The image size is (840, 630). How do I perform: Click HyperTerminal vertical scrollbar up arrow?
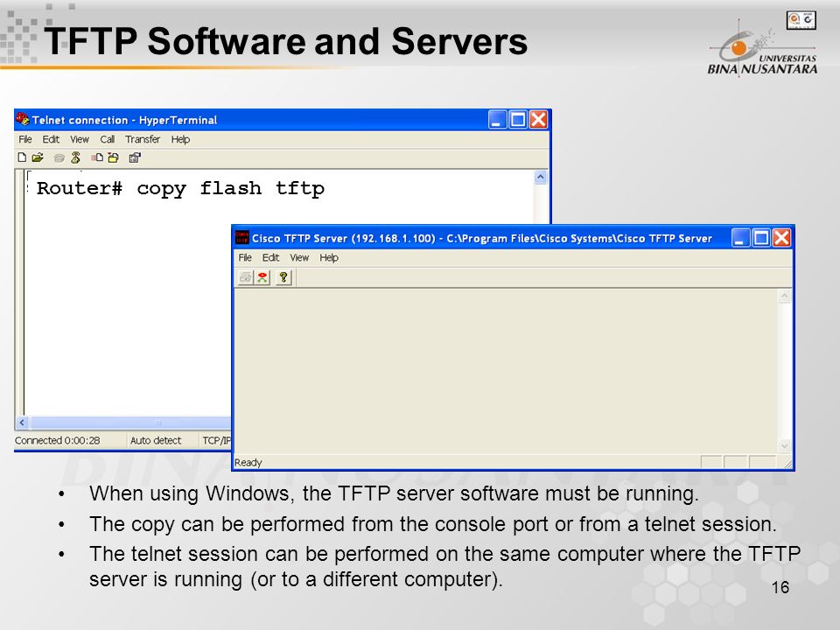541,177
